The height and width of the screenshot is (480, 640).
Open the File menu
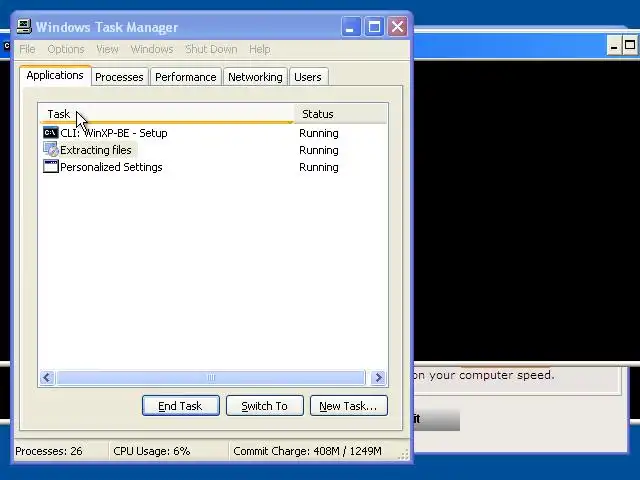[x=27, y=49]
